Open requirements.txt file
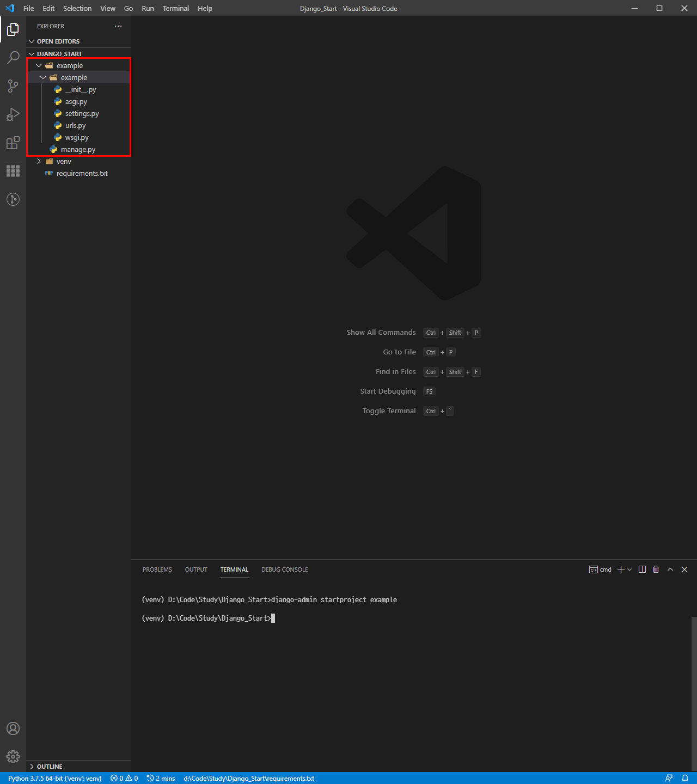This screenshot has width=697, height=784. [x=78, y=174]
